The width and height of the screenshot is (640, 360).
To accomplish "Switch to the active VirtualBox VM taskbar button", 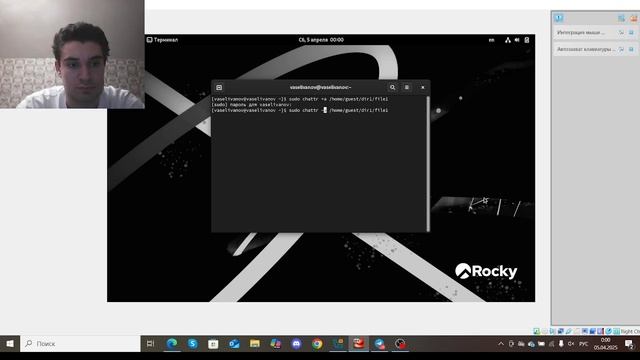I will tap(359, 344).
